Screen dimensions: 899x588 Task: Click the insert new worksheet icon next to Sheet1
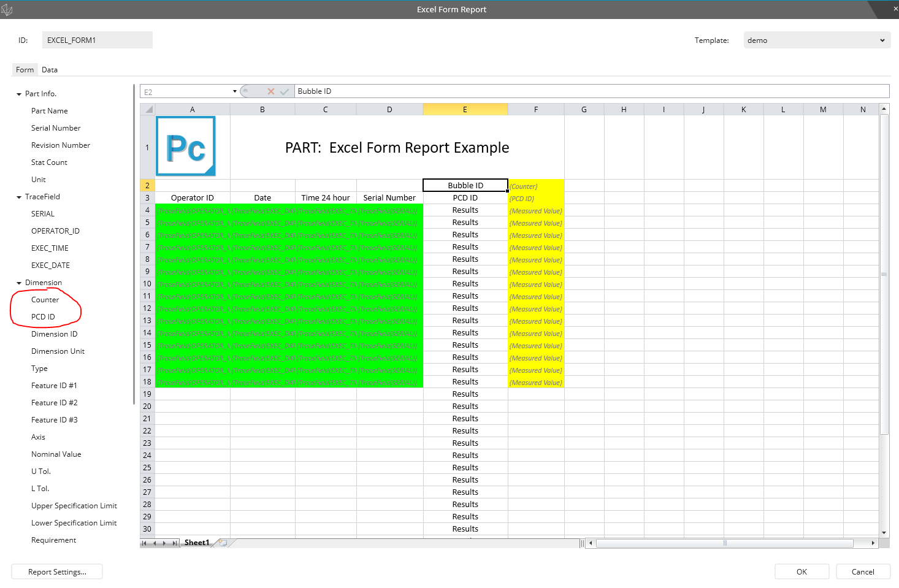pyautogui.click(x=223, y=543)
